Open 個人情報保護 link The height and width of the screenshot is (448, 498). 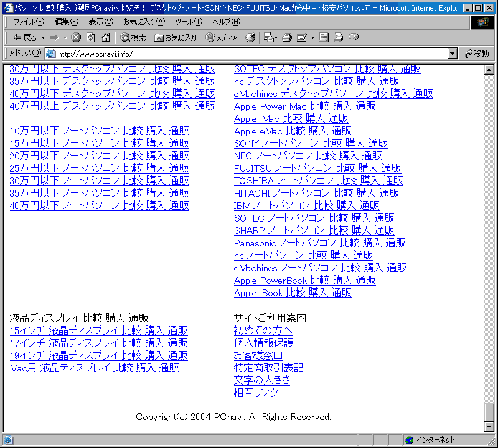tap(263, 343)
